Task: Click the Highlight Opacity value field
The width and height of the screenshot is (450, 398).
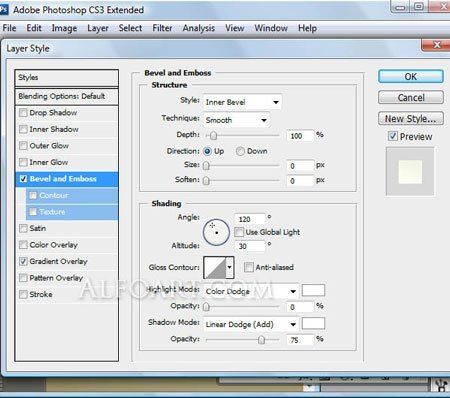Action: [300, 307]
